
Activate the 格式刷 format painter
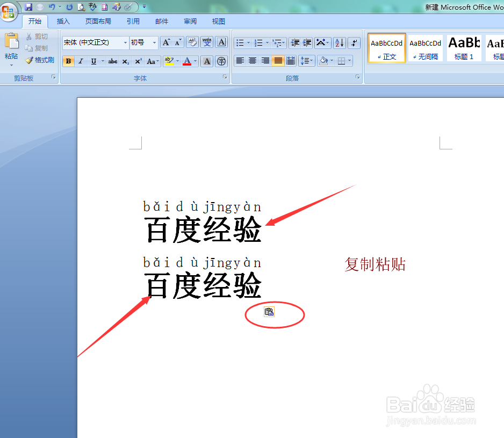pos(40,60)
